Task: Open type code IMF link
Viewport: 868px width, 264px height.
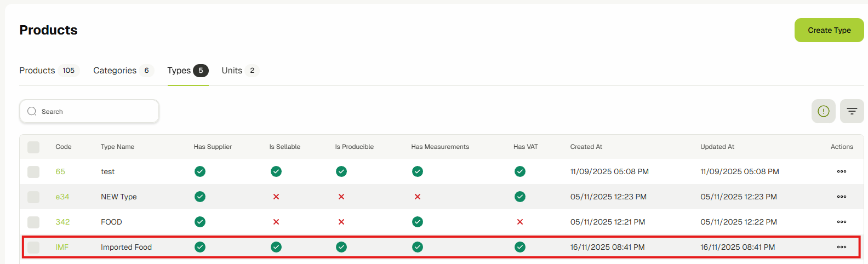Action: pos(62,247)
